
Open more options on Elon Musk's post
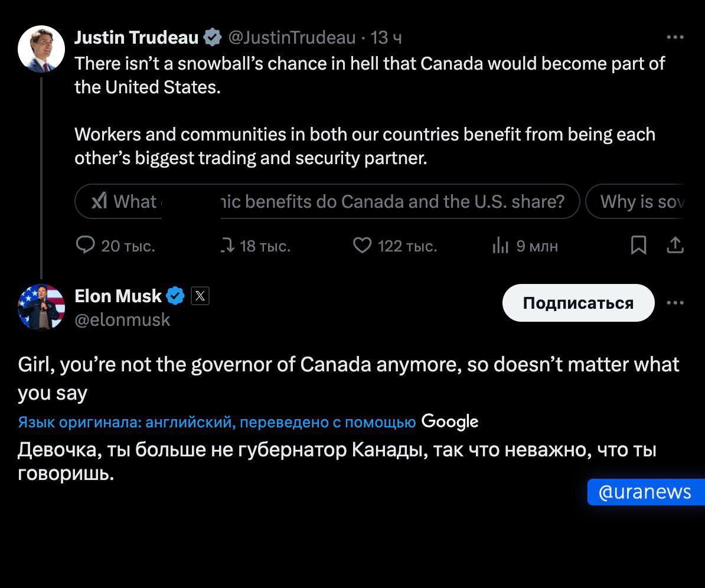(674, 303)
